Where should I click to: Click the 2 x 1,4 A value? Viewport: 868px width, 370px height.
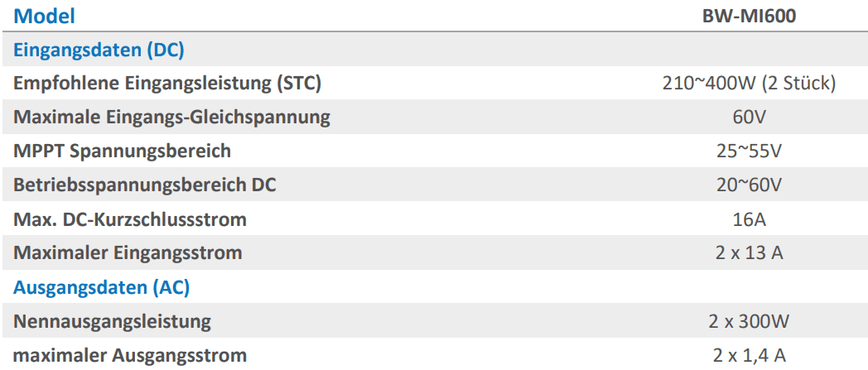click(749, 356)
